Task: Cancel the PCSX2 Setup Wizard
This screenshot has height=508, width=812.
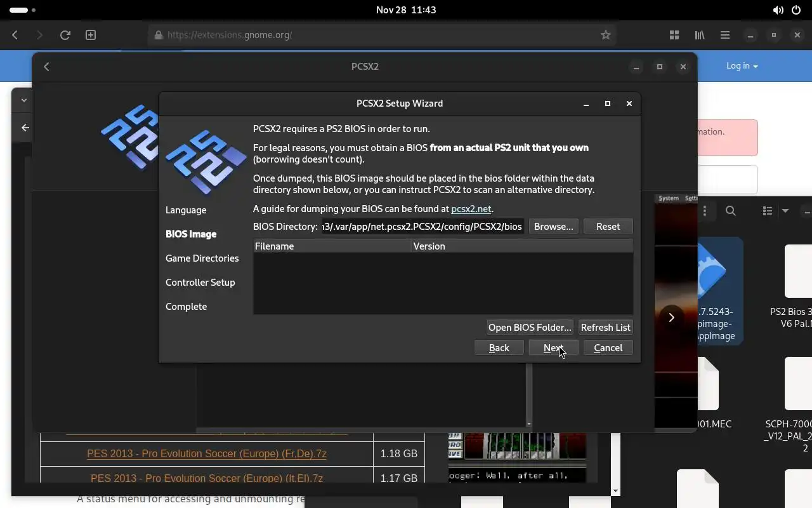Action: click(x=608, y=347)
